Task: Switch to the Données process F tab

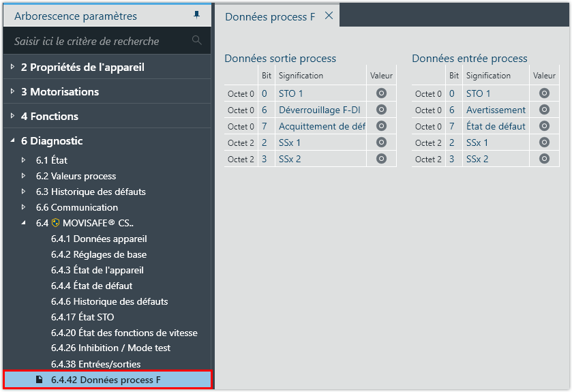Action: click(x=270, y=16)
